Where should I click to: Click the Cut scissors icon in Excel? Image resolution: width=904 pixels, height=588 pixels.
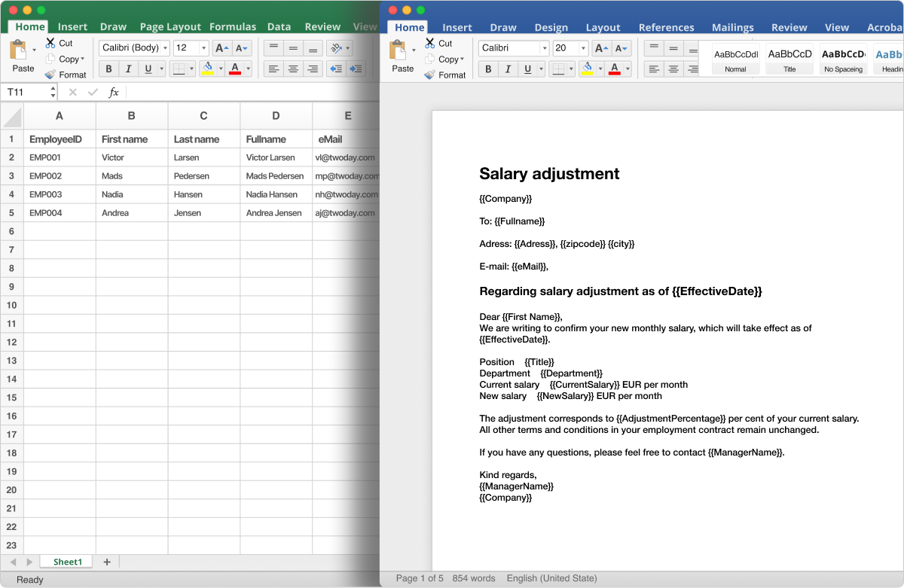pos(50,43)
